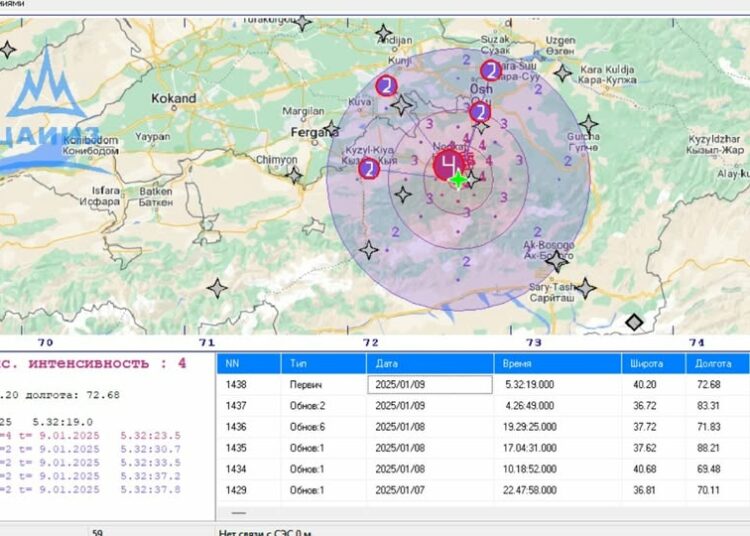
Task: Click the station star under Ak-Bosogo
Action: tap(557, 261)
